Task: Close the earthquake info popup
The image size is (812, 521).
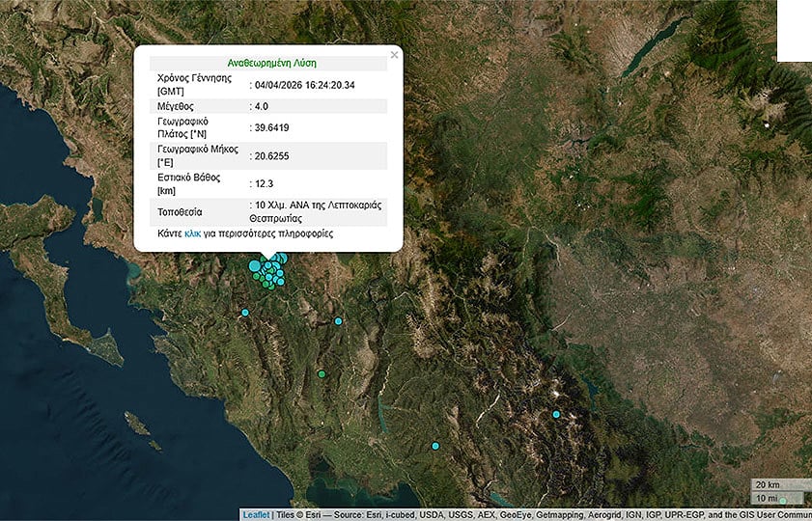Action: click(x=394, y=55)
